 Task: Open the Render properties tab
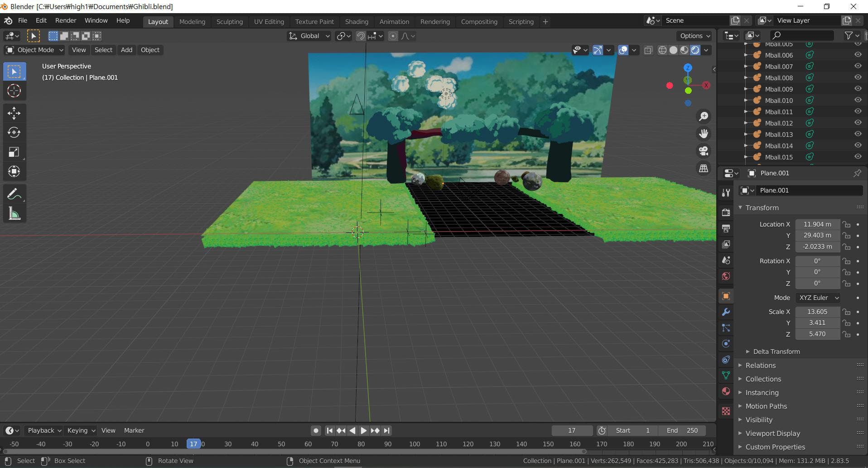pos(726,212)
